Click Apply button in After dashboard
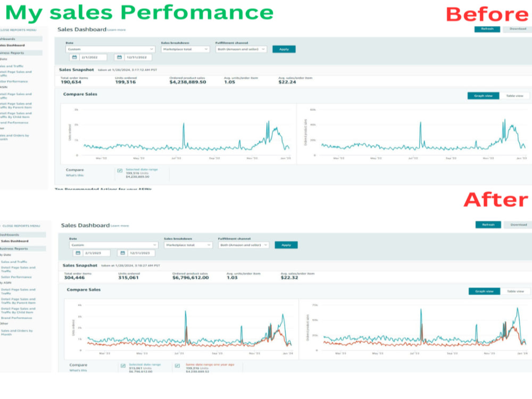This screenshot has height=399, width=532. [x=286, y=245]
